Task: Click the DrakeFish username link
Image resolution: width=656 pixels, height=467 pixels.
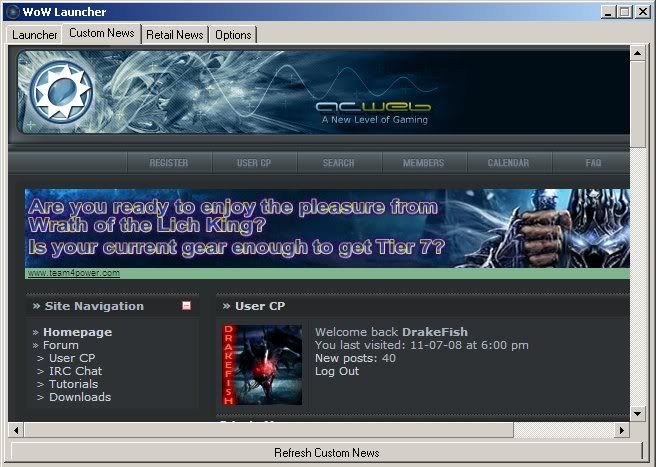Action: (x=435, y=332)
